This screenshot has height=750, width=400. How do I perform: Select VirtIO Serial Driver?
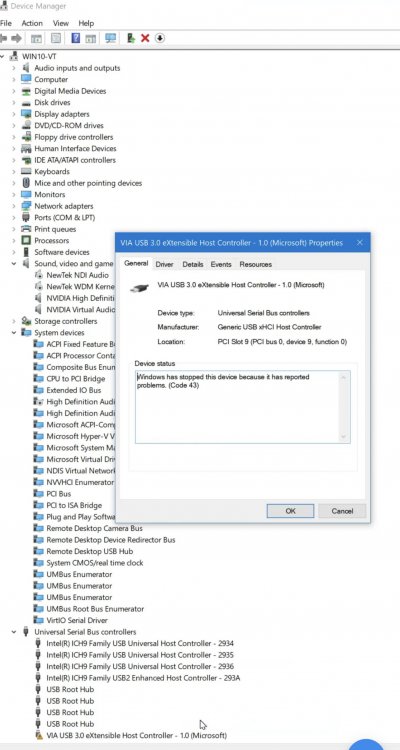[x=77, y=620]
